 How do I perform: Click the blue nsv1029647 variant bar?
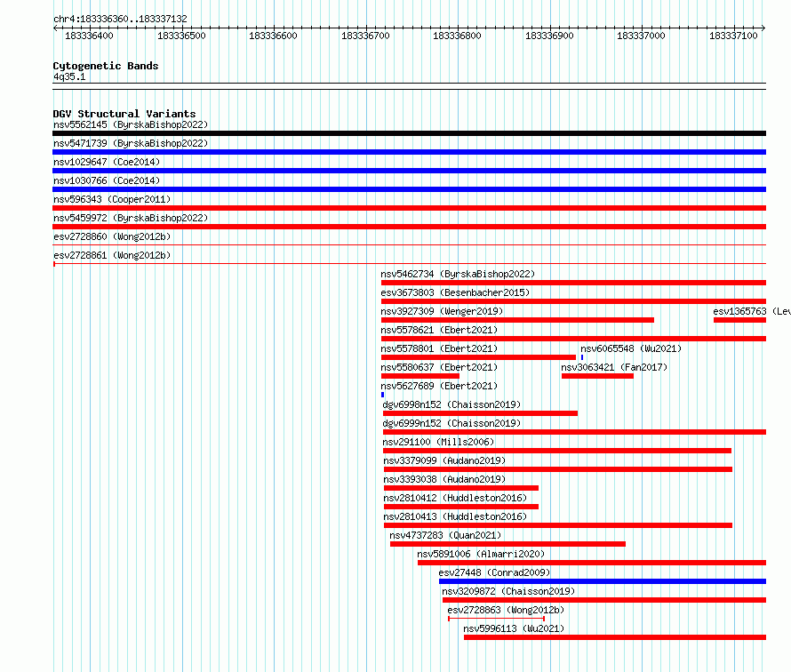click(x=409, y=171)
